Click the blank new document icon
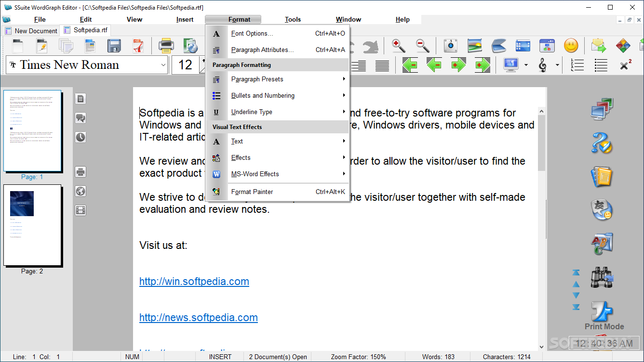The width and height of the screenshot is (644, 362). point(17,46)
